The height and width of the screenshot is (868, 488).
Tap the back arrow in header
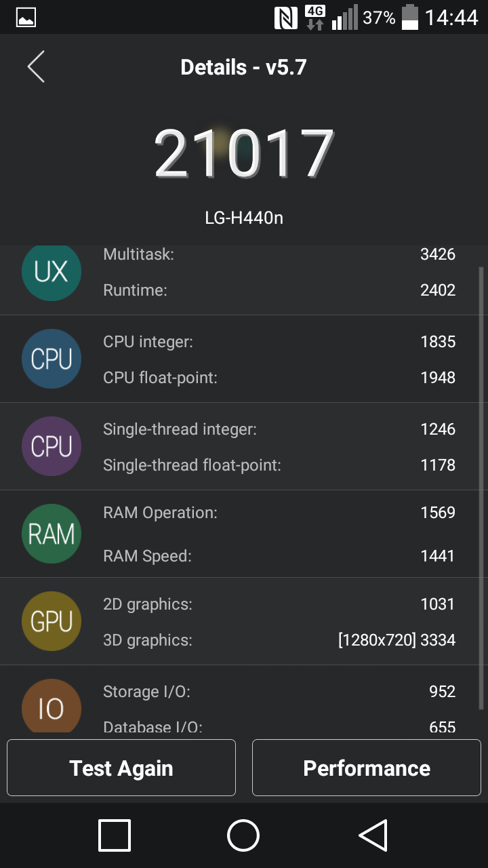click(36, 67)
